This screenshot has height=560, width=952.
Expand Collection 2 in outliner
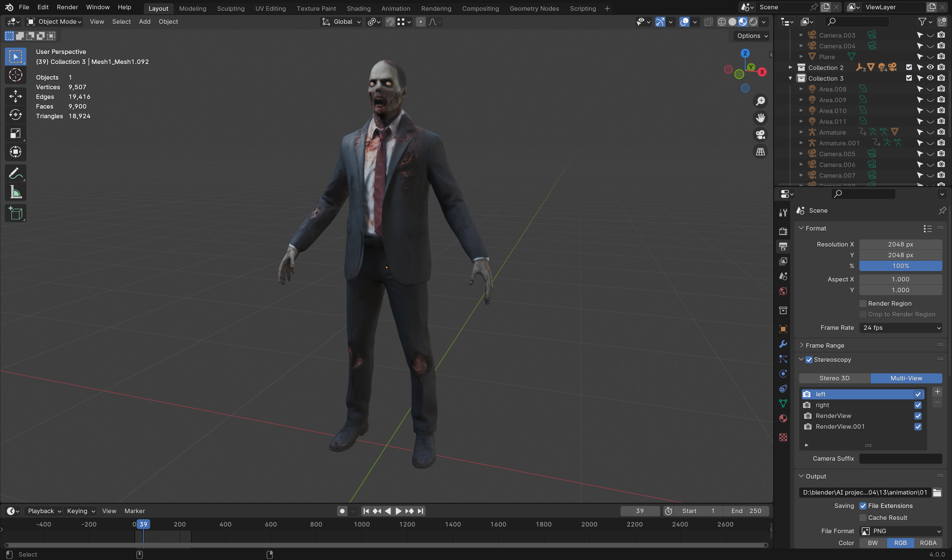[x=790, y=67]
